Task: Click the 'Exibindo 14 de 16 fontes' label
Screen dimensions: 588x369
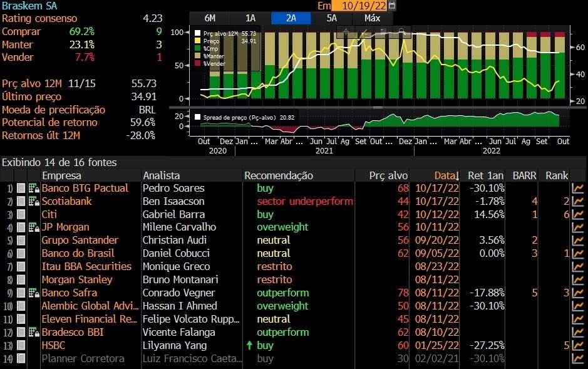Action: click(x=59, y=162)
